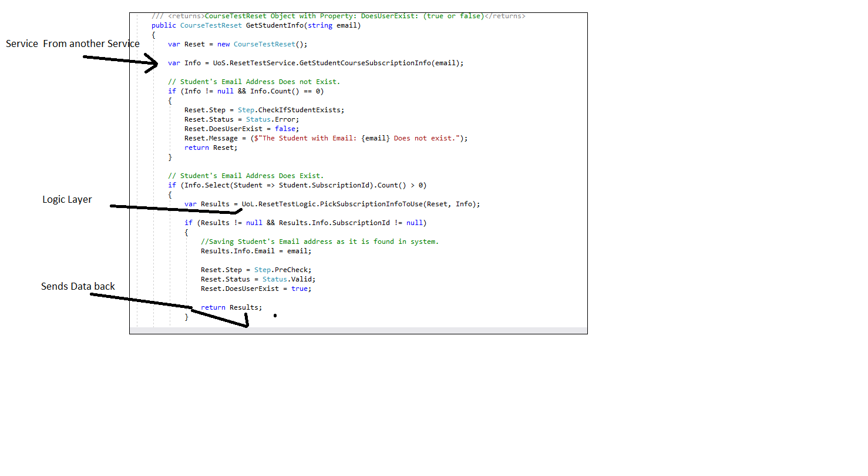Click the 'Service From another Service' annotation
The image size is (868, 476).
tap(73, 44)
